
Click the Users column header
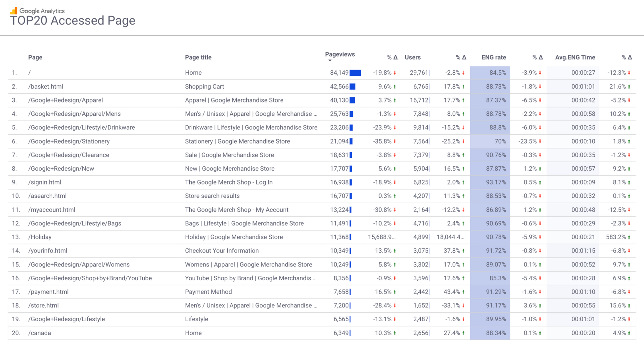pyautogui.click(x=412, y=57)
